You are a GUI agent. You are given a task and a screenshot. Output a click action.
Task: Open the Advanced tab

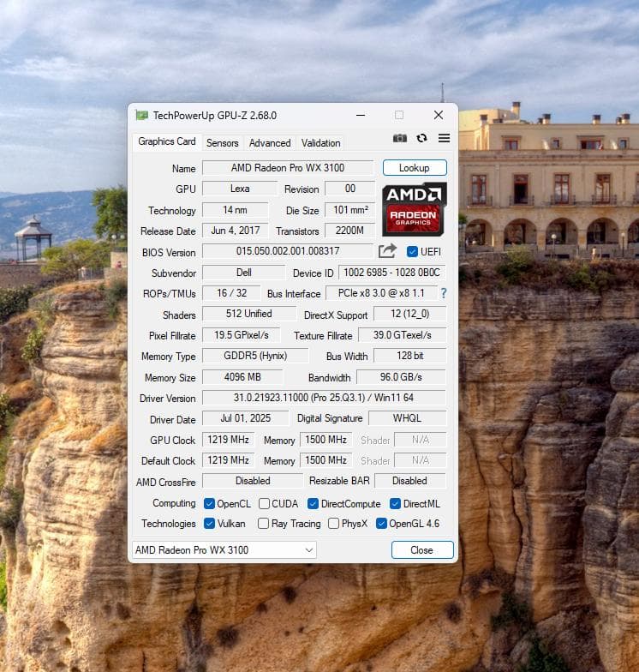(270, 142)
